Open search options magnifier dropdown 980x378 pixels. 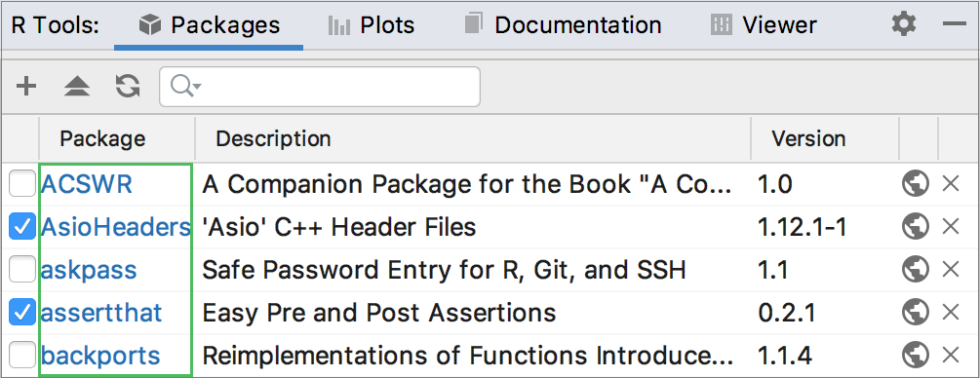click(185, 87)
